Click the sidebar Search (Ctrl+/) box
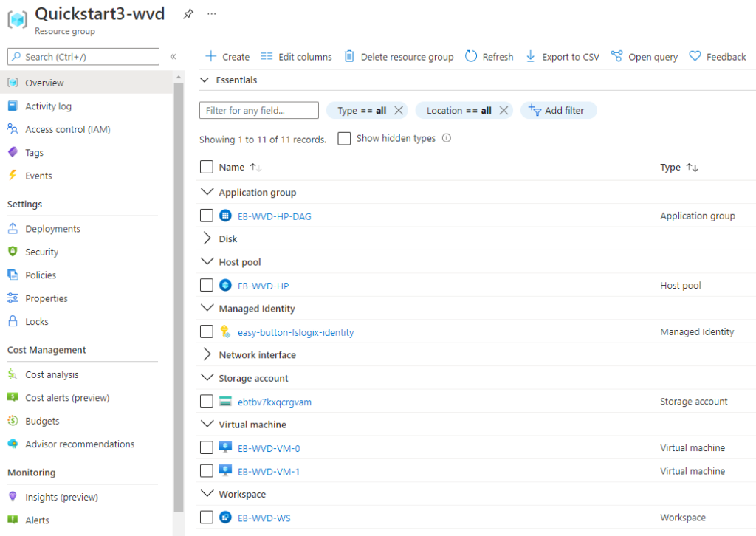756x536 pixels. 83,57
